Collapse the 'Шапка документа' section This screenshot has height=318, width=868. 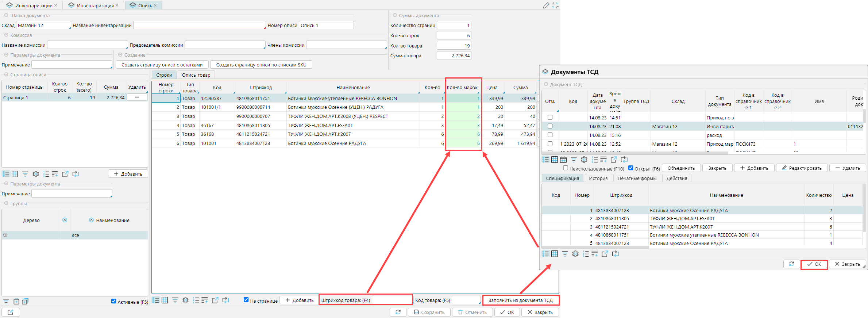tap(6, 15)
